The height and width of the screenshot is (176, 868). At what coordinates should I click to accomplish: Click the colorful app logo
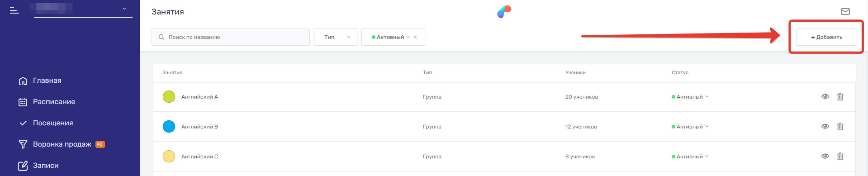click(504, 12)
